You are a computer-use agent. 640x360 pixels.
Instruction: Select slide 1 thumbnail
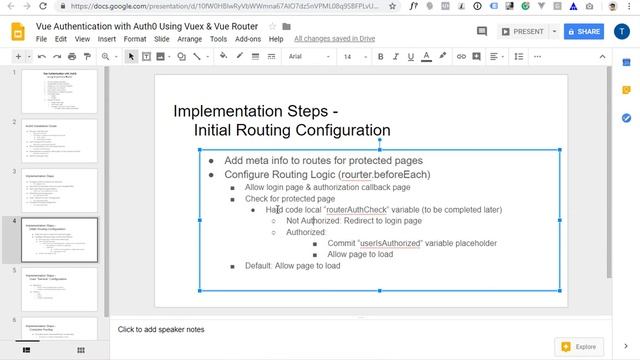tap(60, 91)
